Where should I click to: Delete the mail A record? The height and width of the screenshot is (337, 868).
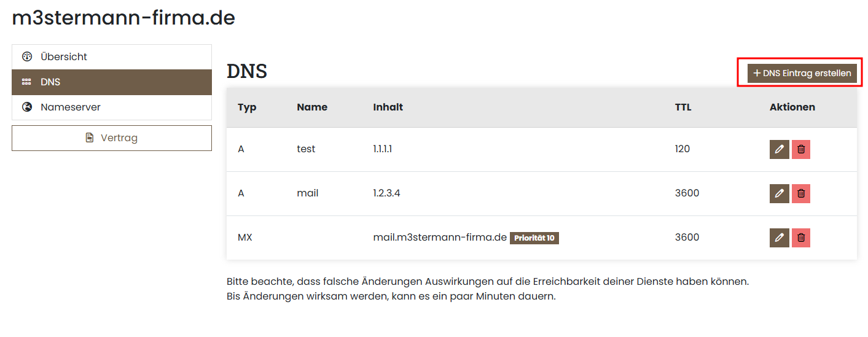point(801,193)
